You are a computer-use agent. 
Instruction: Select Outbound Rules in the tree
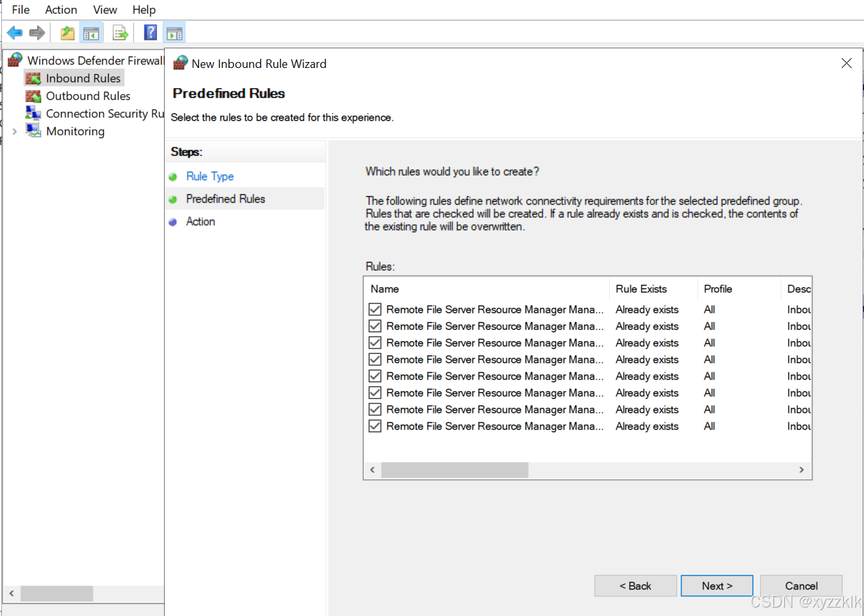coord(88,96)
